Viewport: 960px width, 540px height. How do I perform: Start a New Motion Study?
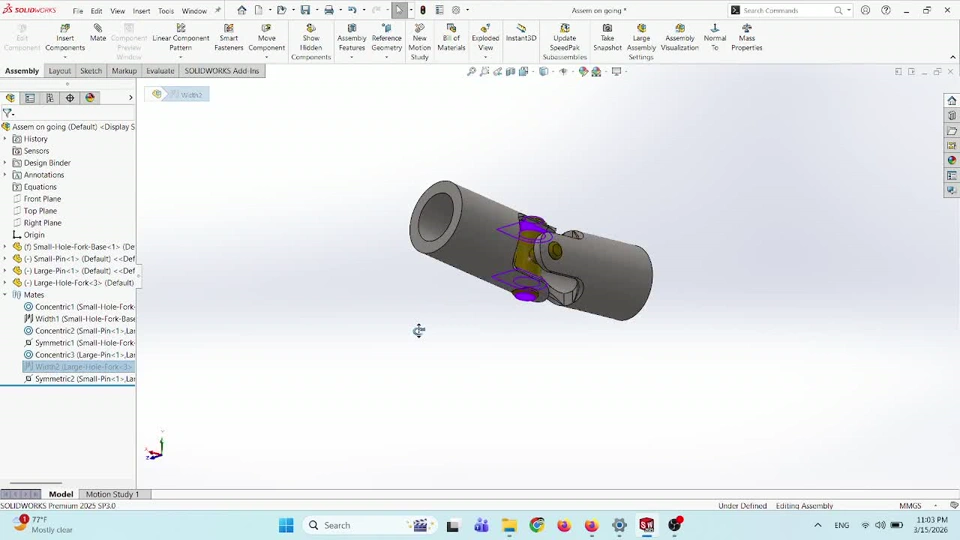(419, 42)
